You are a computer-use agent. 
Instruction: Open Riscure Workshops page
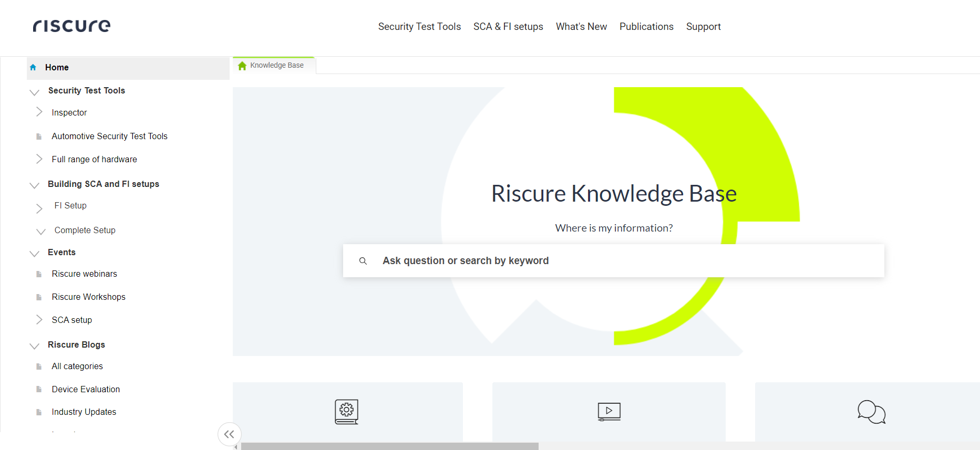pyautogui.click(x=89, y=297)
